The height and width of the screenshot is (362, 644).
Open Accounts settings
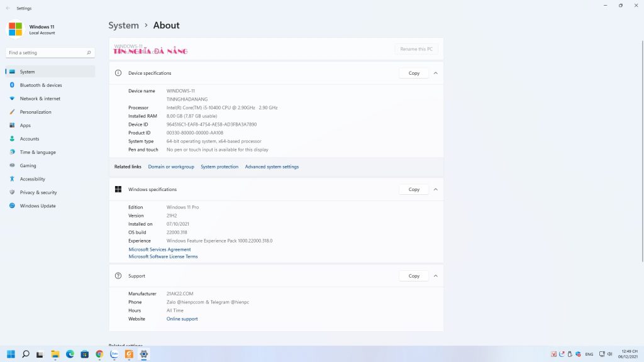coord(50,139)
